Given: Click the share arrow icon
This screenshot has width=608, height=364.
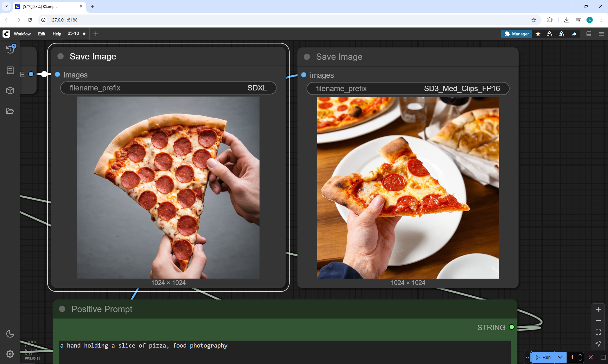Looking at the screenshot, I should pyautogui.click(x=574, y=34).
